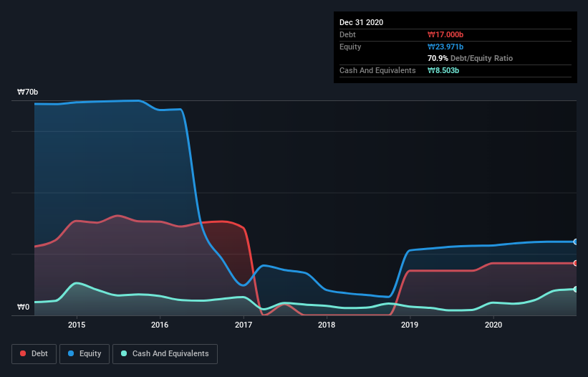
Task: Click the teal Cash end-point marker
Action: tap(576, 290)
